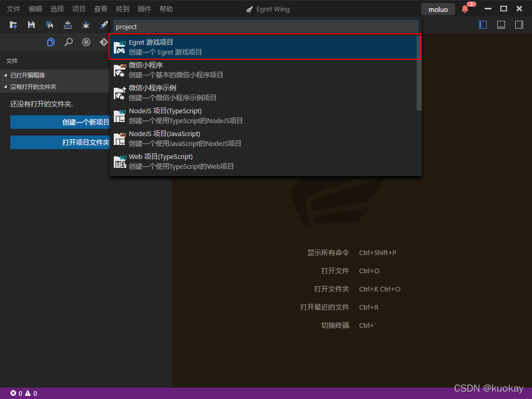
Task: Click the new project folder toolbar icon
Action: click(13, 25)
